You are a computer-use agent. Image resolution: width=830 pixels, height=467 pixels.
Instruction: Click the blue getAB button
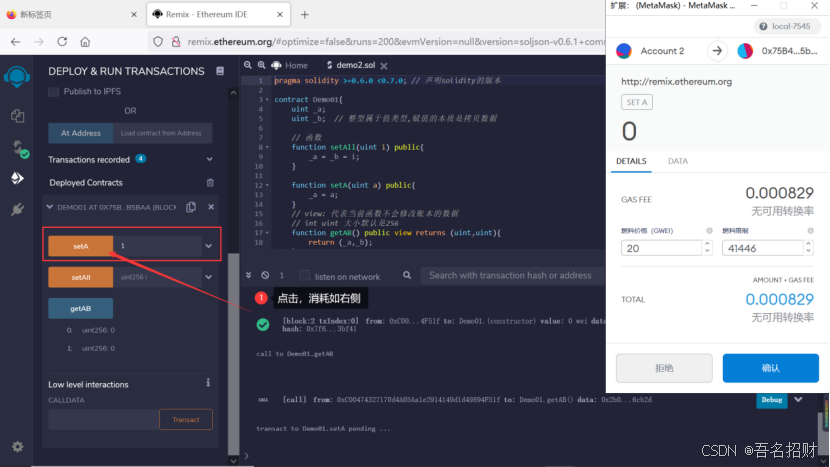click(x=80, y=308)
